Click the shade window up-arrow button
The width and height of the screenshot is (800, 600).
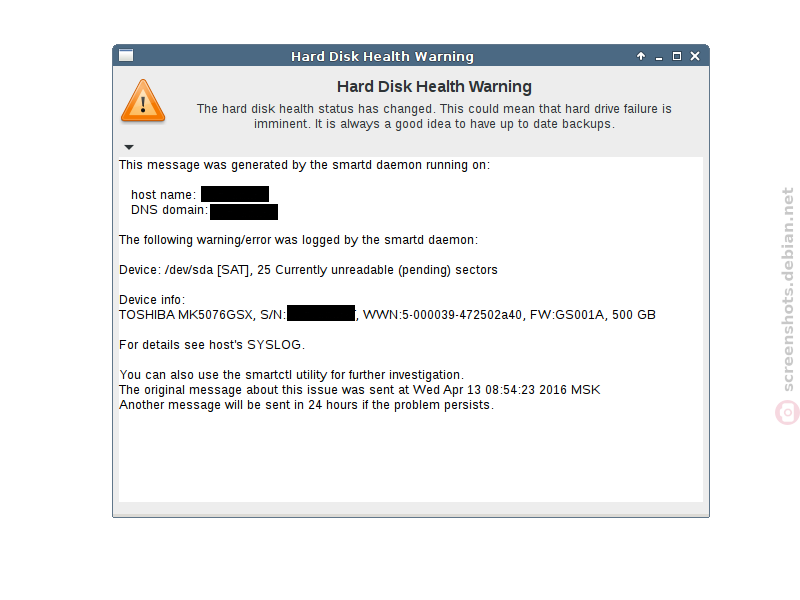point(641,56)
